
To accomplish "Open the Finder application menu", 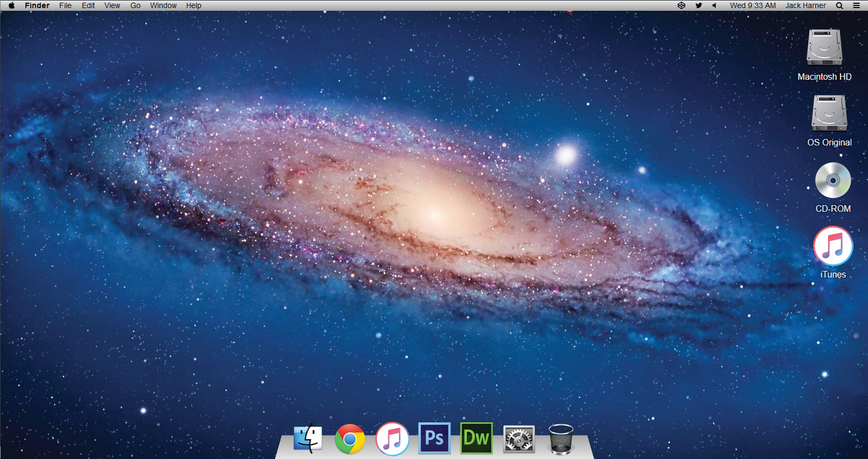I will (x=37, y=5).
